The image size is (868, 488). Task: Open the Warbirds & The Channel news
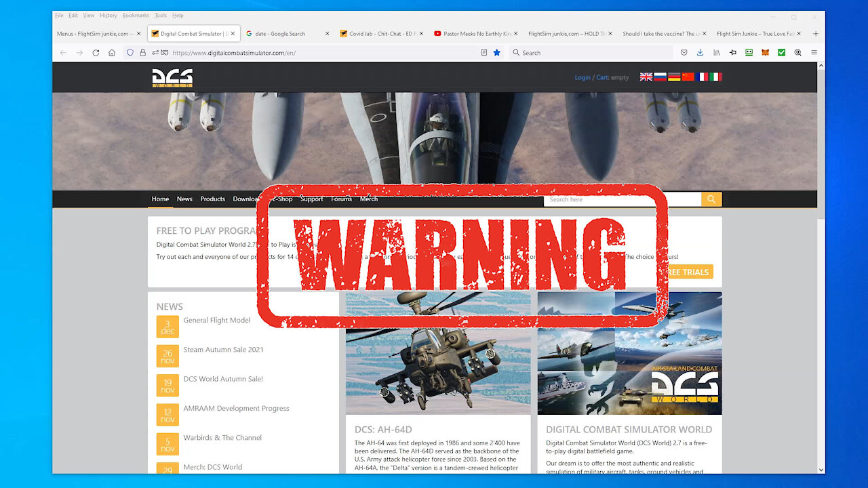coord(222,438)
